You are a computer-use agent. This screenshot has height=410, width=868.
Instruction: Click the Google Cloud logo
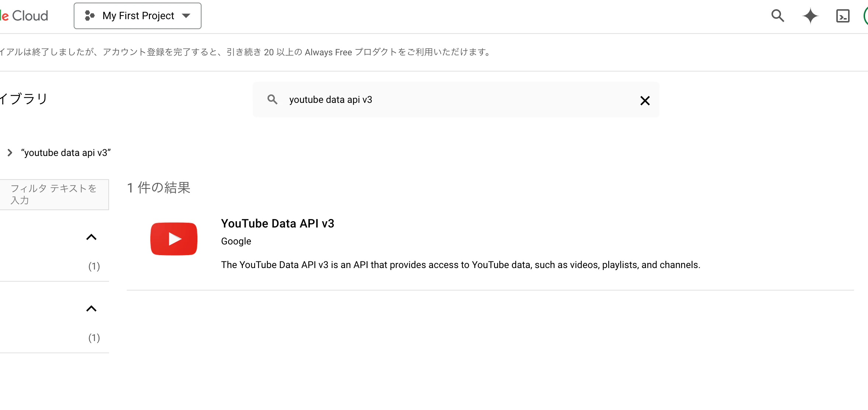(24, 16)
